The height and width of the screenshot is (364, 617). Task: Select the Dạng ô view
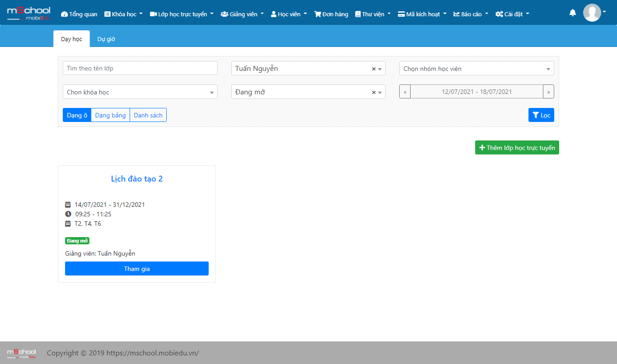[77, 115]
